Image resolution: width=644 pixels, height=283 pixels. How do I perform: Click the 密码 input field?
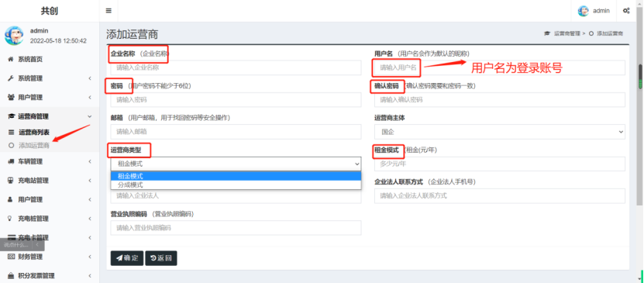[x=236, y=100]
